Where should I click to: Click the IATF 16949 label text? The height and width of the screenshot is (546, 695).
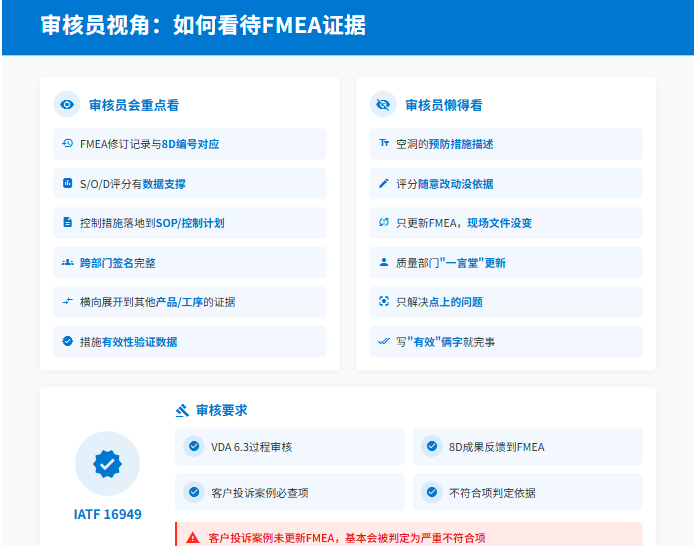click(107, 515)
